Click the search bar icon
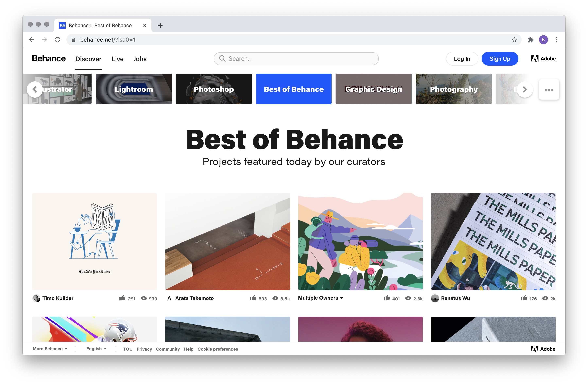Image resolution: width=588 pixels, height=385 pixels. [222, 59]
